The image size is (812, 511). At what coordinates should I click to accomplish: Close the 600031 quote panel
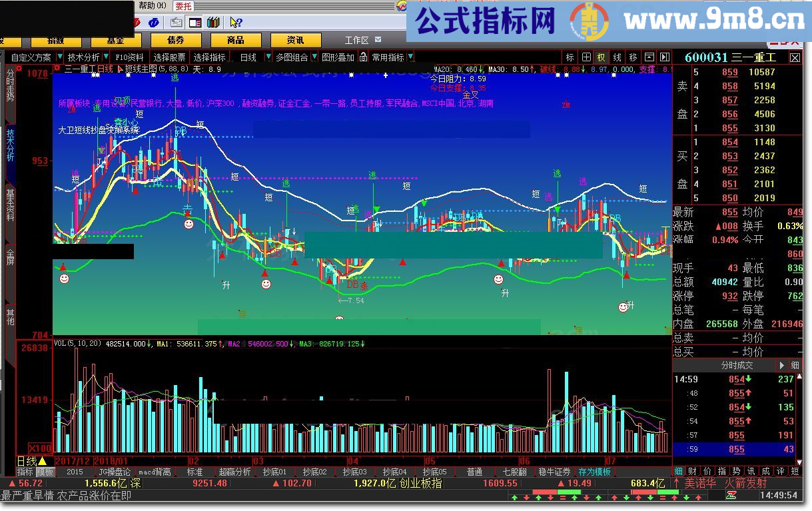pyautogui.click(x=795, y=57)
